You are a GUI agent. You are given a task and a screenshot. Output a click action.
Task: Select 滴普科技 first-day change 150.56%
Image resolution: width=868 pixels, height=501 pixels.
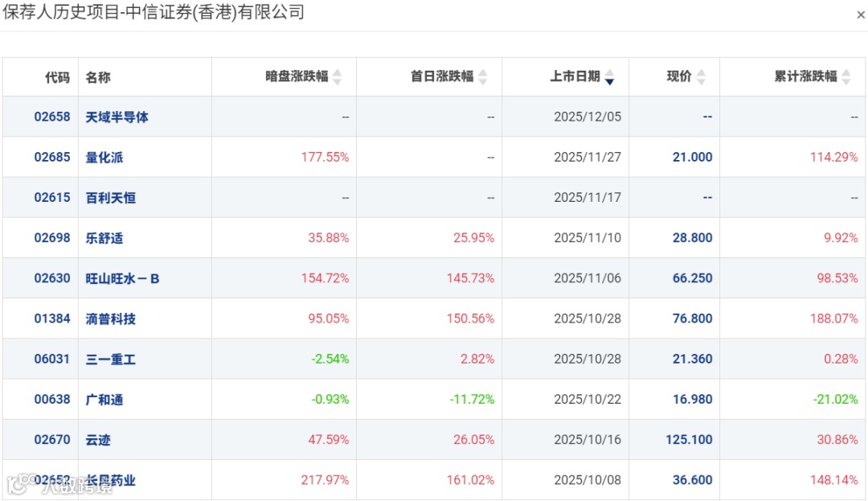coord(470,319)
